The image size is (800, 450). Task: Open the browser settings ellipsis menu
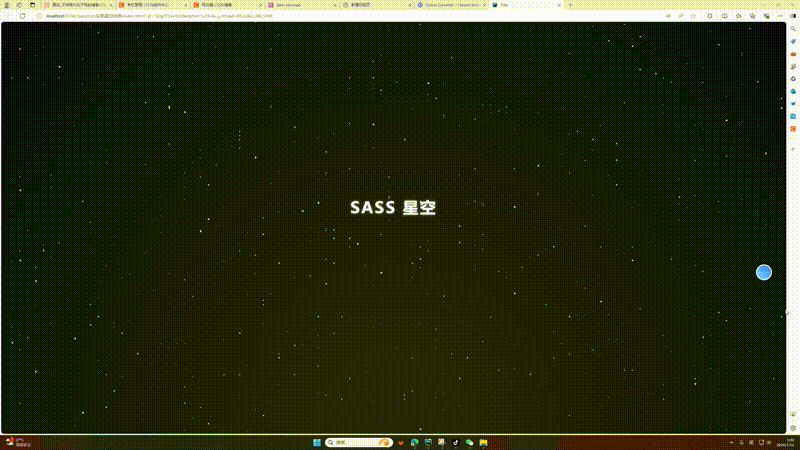point(780,16)
